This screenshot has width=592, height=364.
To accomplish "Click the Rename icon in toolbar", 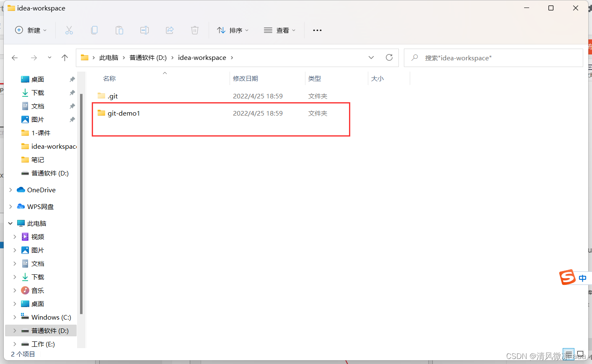I will pyautogui.click(x=145, y=30).
